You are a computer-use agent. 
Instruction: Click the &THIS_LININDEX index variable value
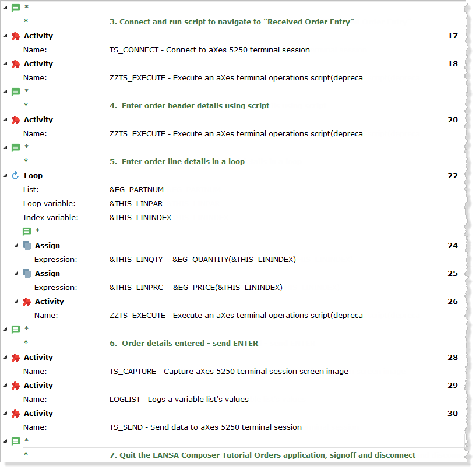[x=140, y=218]
